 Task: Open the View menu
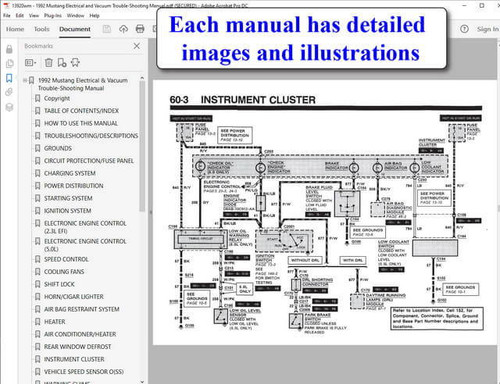(34, 15)
